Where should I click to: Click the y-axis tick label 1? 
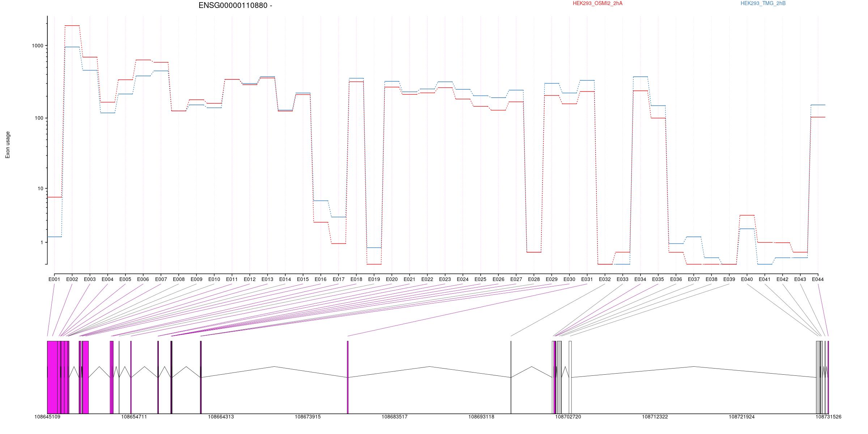click(42, 242)
